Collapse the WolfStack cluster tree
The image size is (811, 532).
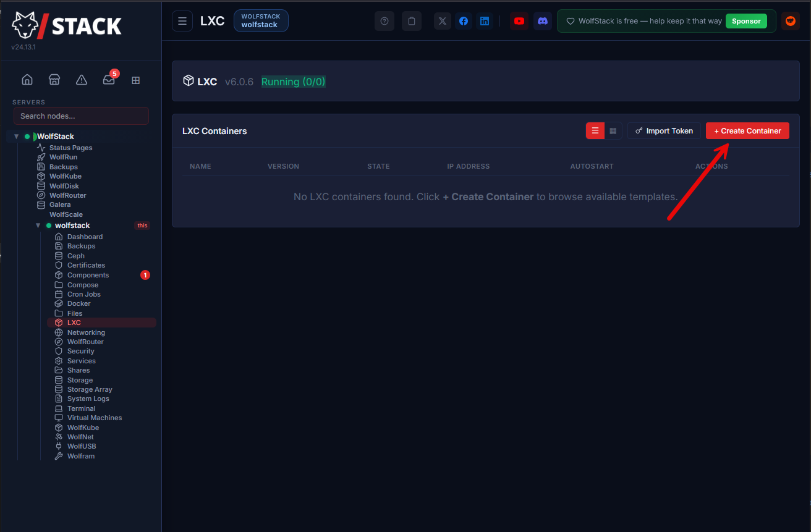[17, 137]
